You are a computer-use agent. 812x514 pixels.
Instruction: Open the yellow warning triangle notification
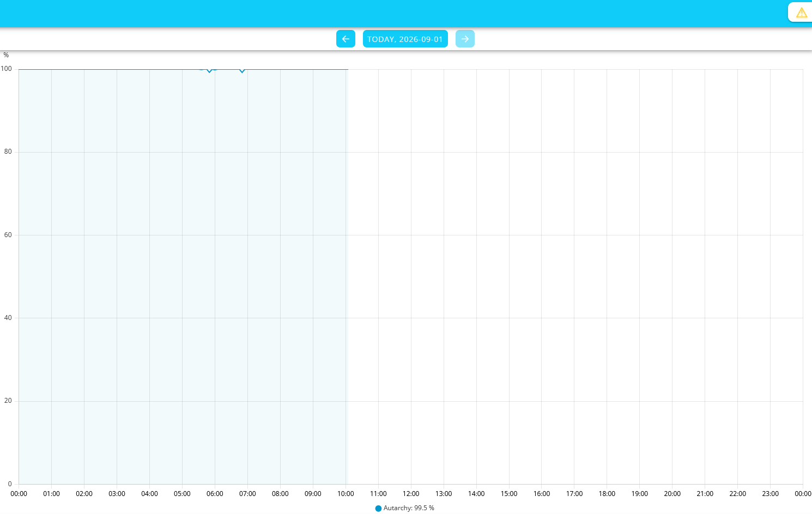(x=801, y=13)
